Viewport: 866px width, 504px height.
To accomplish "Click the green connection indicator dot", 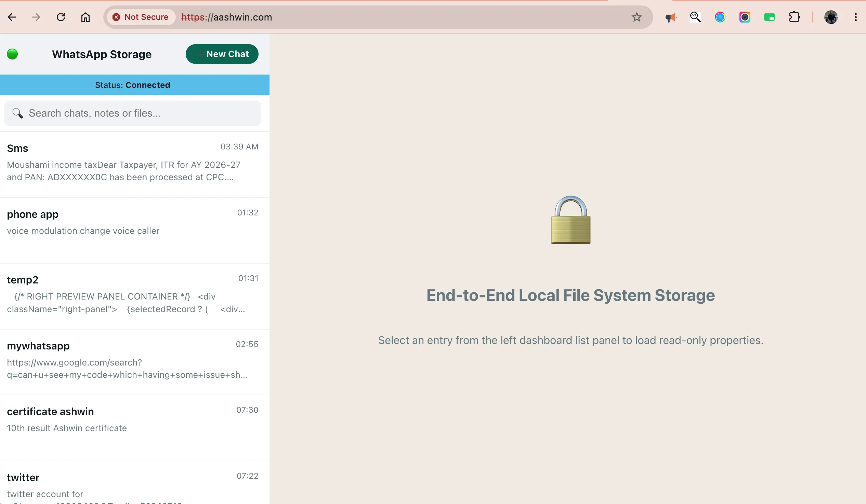I will [12, 54].
